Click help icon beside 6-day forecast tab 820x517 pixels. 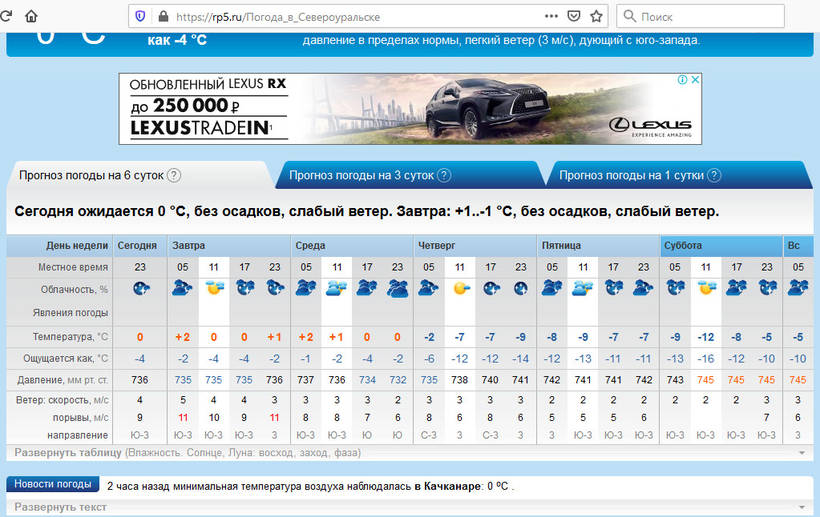174,175
